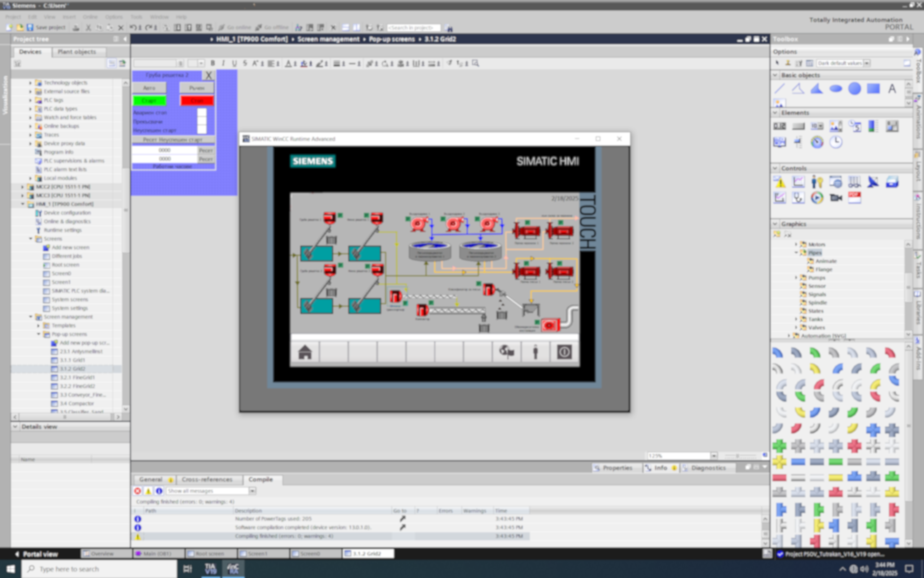Collapse the Screens folder in project tree

click(31, 238)
